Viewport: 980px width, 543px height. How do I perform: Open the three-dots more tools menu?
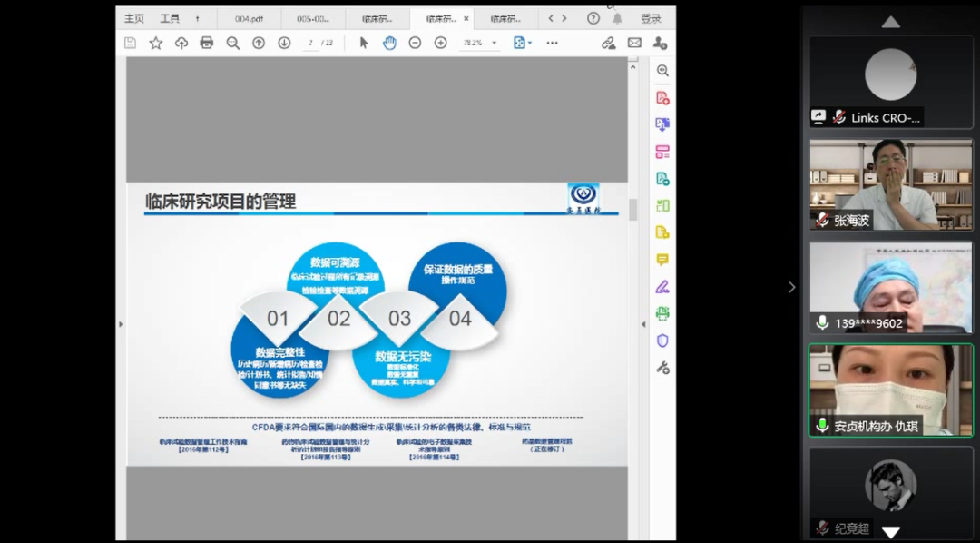tap(552, 44)
